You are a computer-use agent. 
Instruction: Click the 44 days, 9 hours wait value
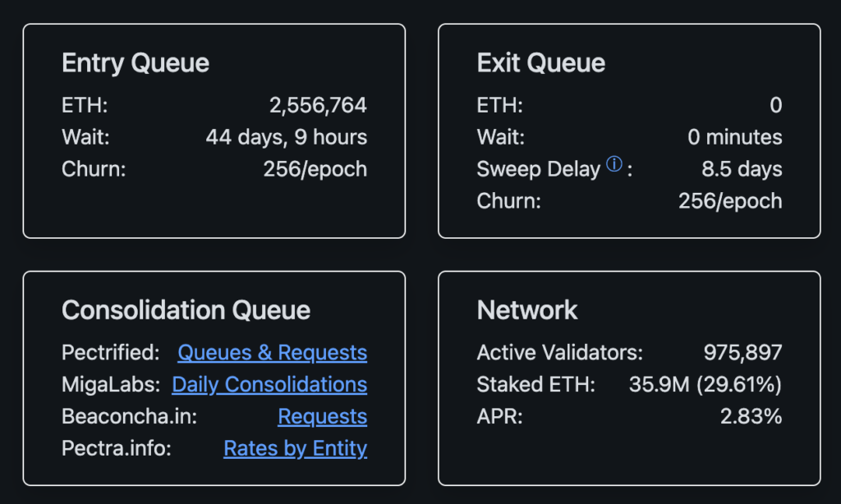pos(286,138)
